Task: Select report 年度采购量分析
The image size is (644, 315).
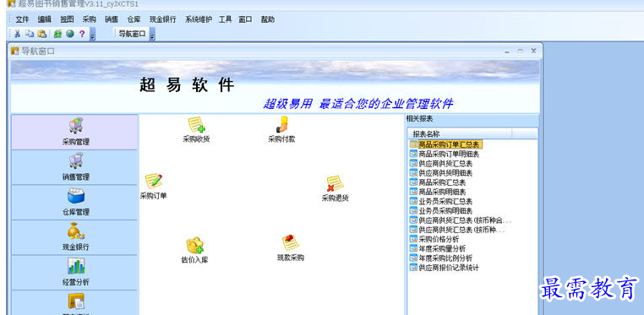Action: pyautogui.click(x=438, y=248)
